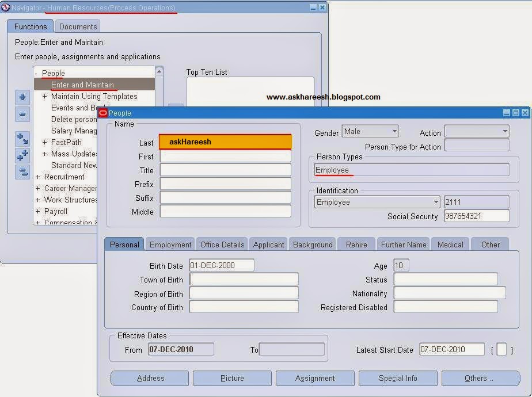532x397 pixels.
Task: Open the Office Details tab
Action: point(222,245)
